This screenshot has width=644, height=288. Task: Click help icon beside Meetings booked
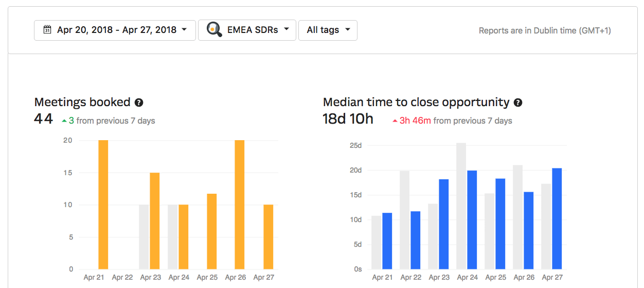[x=139, y=103]
